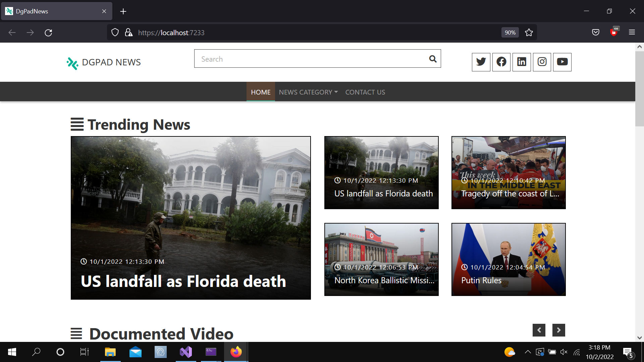The image size is (644, 362).
Task: Show hidden system tray icons
Action: coord(528,352)
